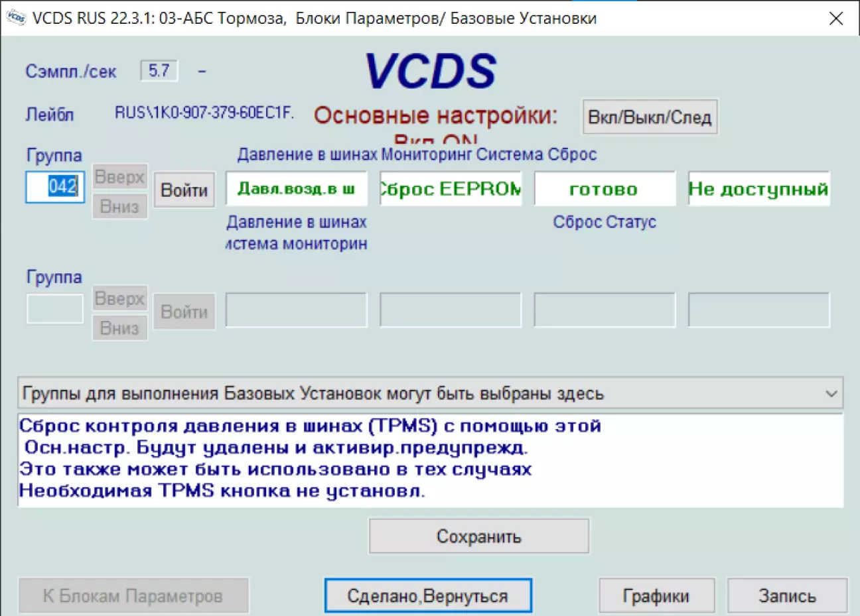Screen dimensions: 860x616
Task: Start logging with the Запись button
Action: click(x=787, y=596)
